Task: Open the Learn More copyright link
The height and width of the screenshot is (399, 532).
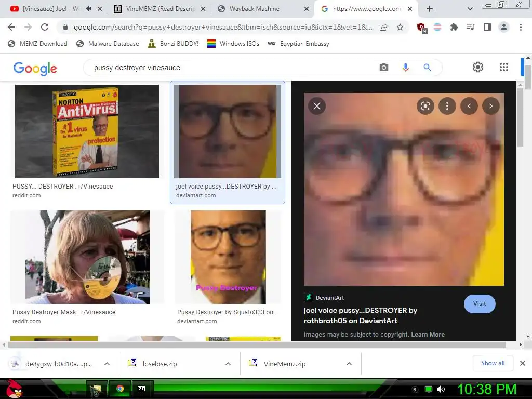Action: [x=428, y=334]
